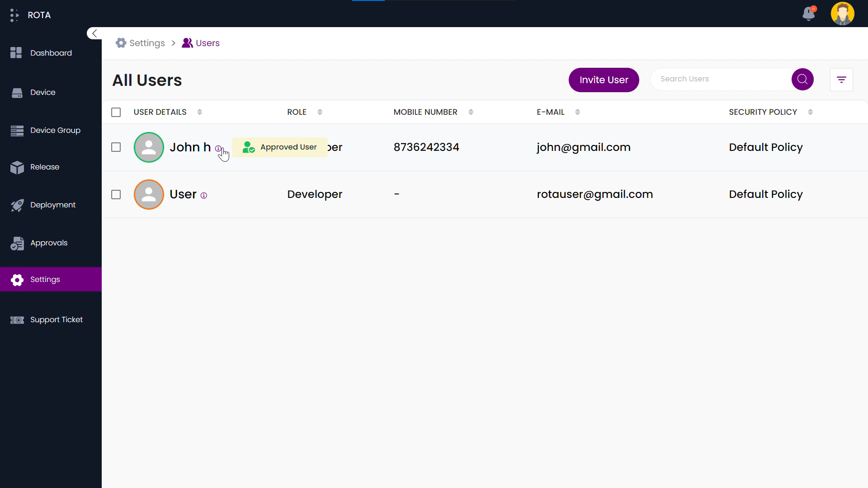Click the notification bell icon
Viewport: 868px width, 488px height.
[809, 13]
